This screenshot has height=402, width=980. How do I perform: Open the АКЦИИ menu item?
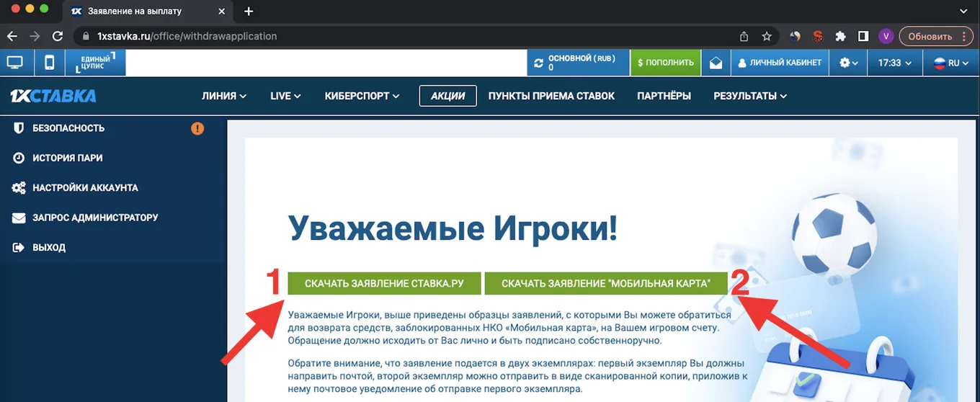[448, 96]
